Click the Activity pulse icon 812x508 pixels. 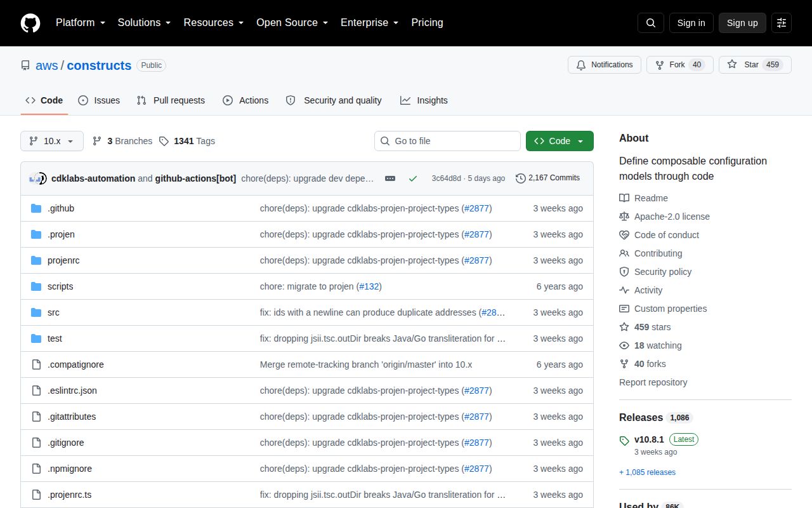624,290
